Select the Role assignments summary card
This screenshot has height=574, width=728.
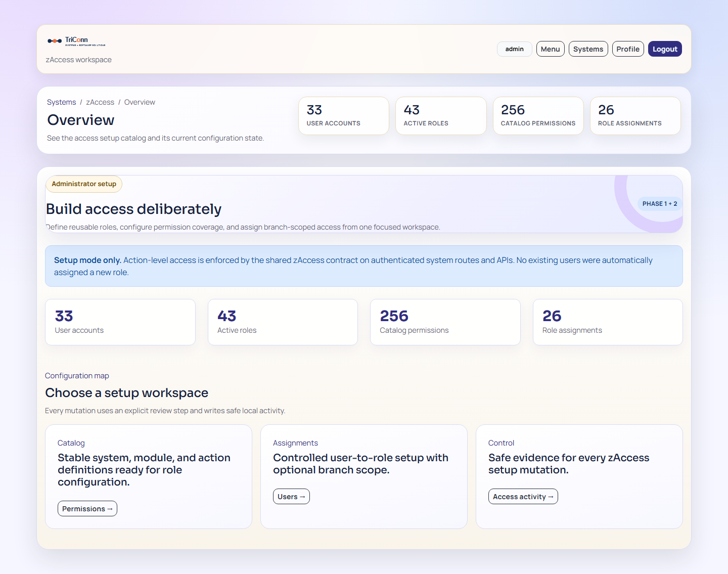[x=608, y=322]
